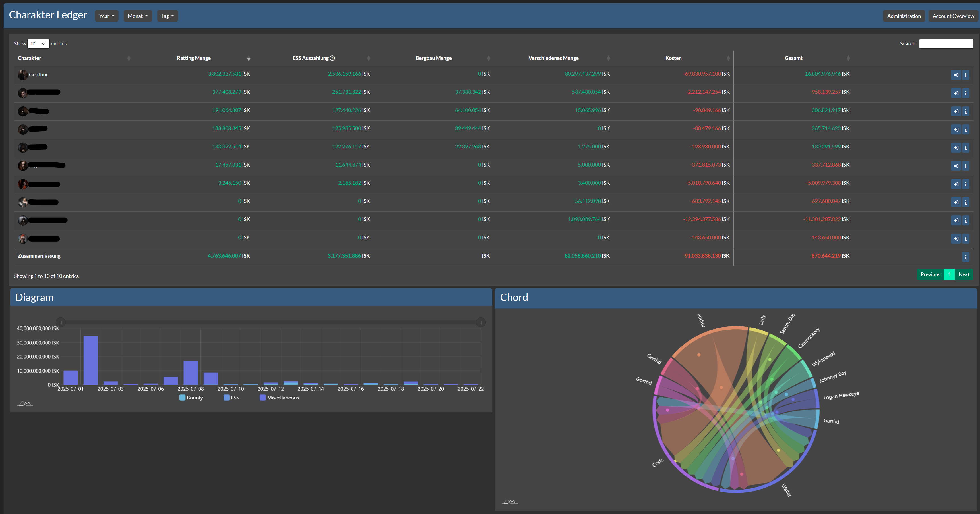The width and height of the screenshot is (980, 514).
Task: Open Geuthur's character ledger via arrow icon
Action: coord(956,75)
